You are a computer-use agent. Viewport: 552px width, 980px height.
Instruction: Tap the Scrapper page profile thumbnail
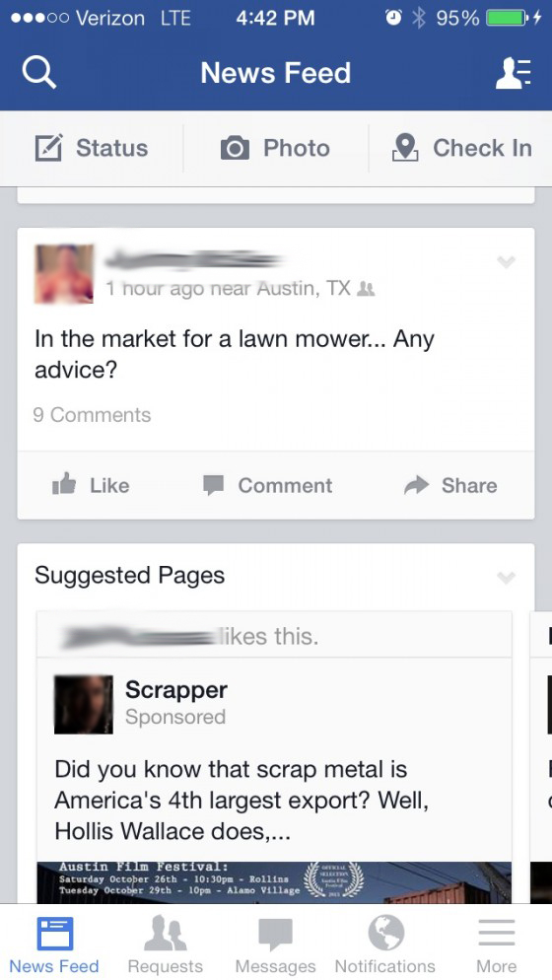(84, 704)
